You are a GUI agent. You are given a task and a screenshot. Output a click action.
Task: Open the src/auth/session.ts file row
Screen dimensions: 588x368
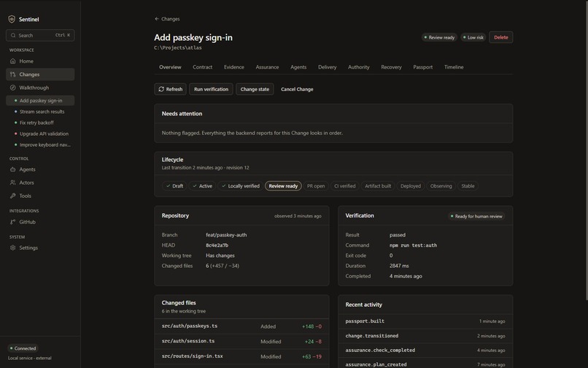(241, 341)
